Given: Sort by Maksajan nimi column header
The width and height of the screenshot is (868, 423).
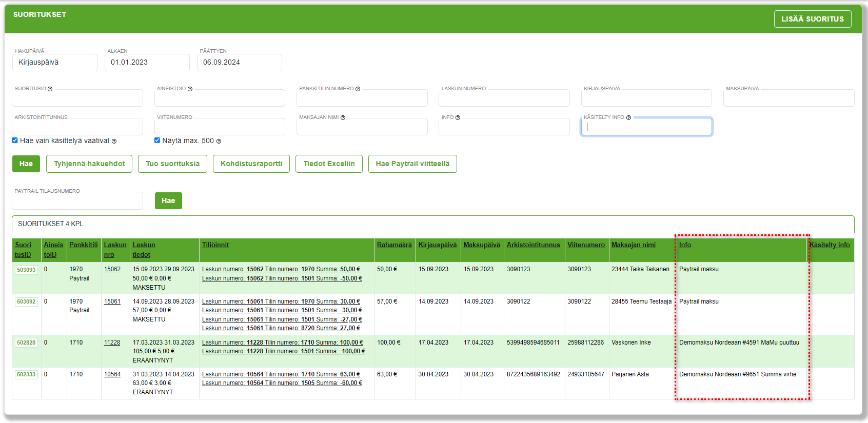Looking at the screenshot, I should click(634, 245).
